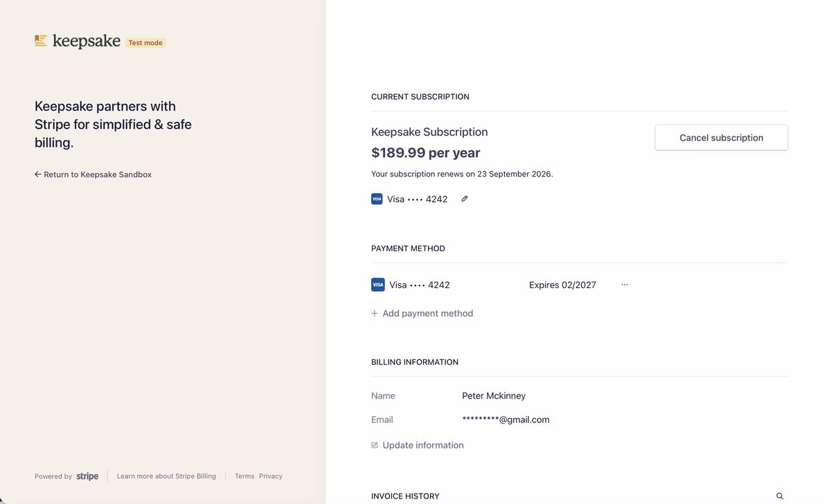Screen dimensions: 831x504
Task: Click the Stripe logo in the footer
Action: 87,476
